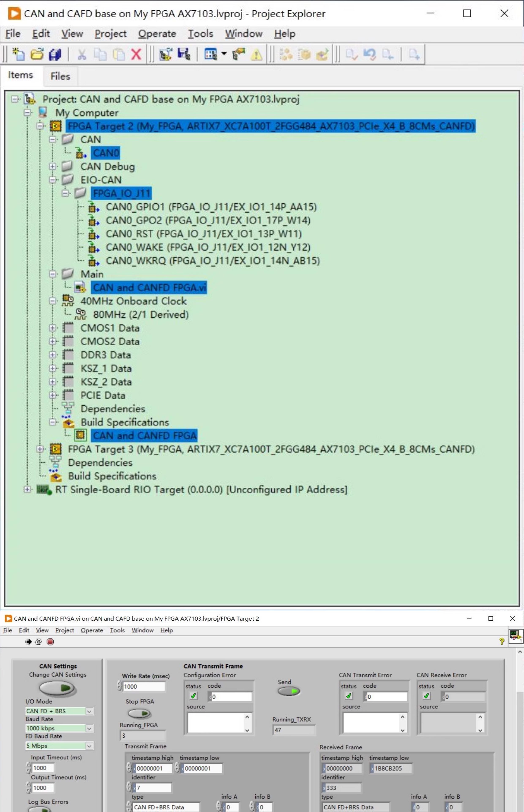Select the CAN0_RST I/O tree item

[203, 234]
